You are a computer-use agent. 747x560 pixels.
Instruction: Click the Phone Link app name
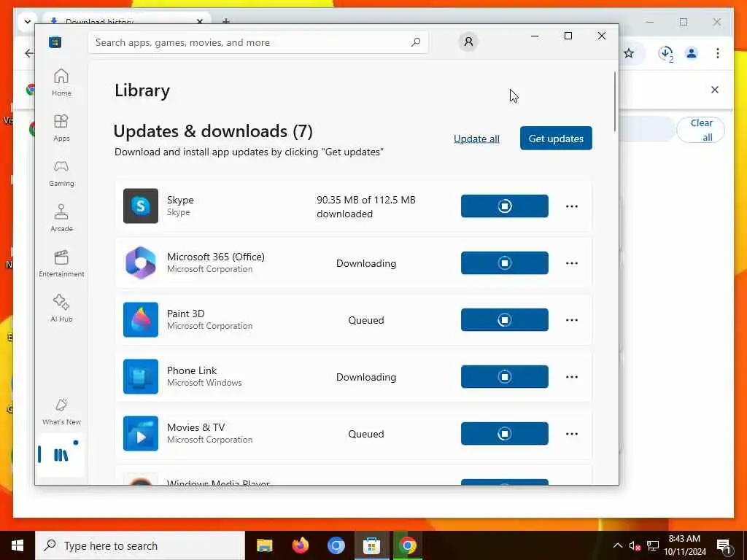(x=192, y=370)
